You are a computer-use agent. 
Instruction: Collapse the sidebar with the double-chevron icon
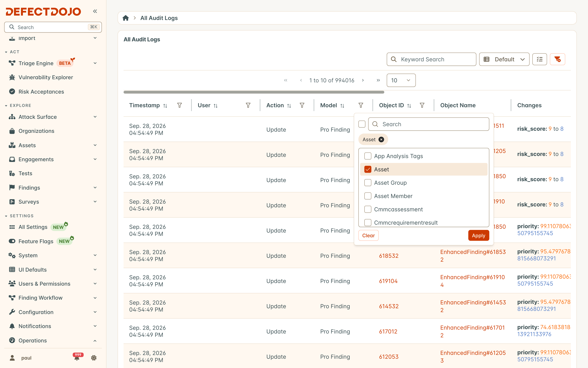click(x=95, y=11)
